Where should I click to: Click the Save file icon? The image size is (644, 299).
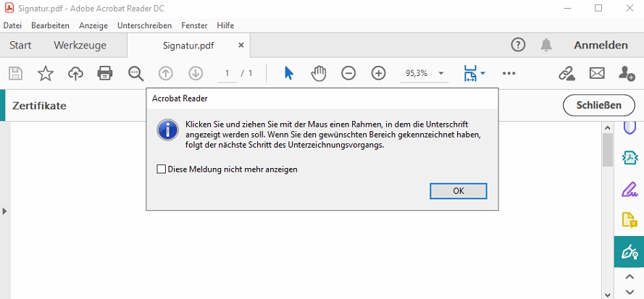tap(16, 74)
